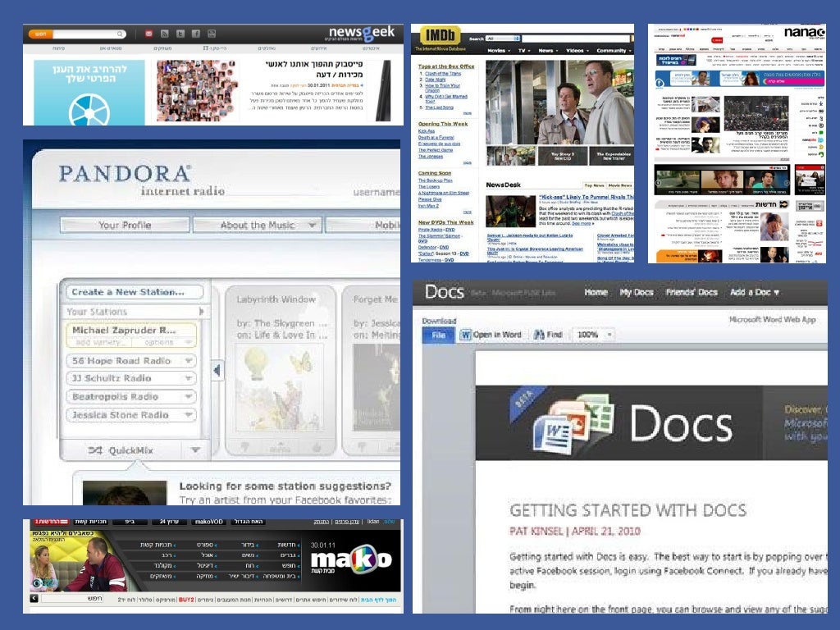Click the orange newsgeek search button
This screenshot has height=630, width=840.
tap(41, 34)
